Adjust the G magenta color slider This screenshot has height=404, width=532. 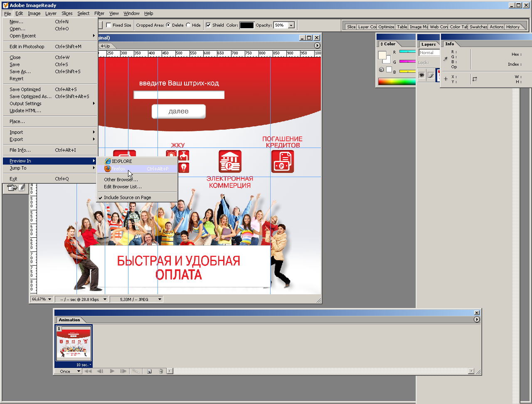[x=407, y=62]
